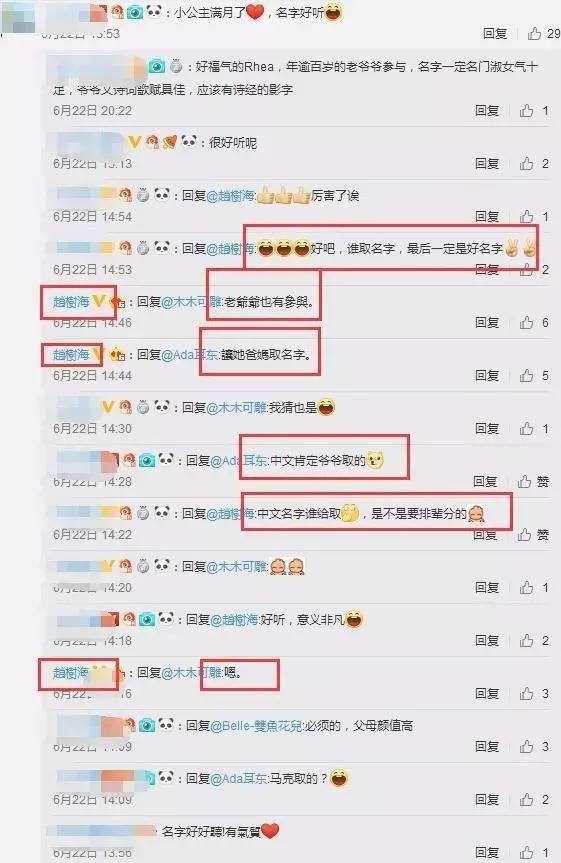
Task: Open @木木可雕 mention in '我猜也是' comment
Action: [x=236, y=407]
